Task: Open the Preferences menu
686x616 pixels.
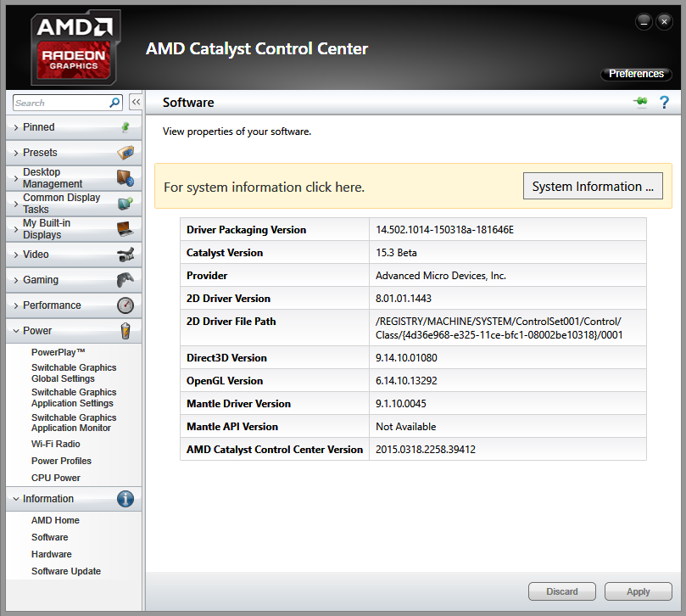Action: point(636,74)
